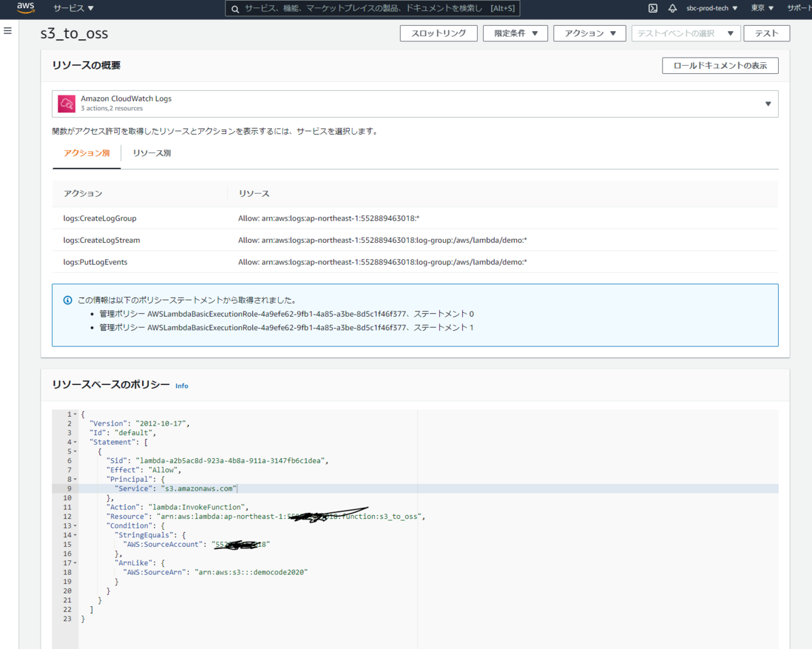Click the "Version": "2012-10-17" line
The image size is (812, 649).
(x=140, y=423)
